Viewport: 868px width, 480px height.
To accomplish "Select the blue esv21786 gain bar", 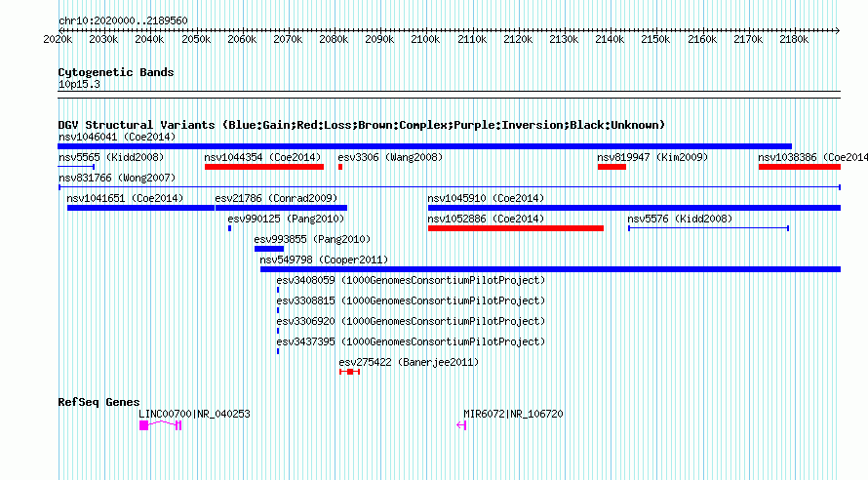I will coord(281,208).
